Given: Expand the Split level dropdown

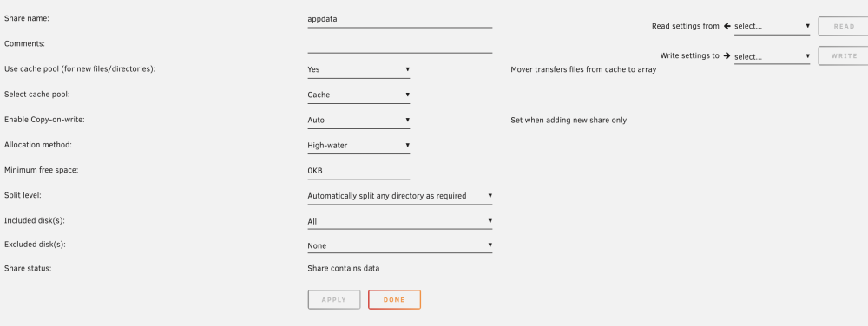Looking at the screenshot, I should [399, 196].
